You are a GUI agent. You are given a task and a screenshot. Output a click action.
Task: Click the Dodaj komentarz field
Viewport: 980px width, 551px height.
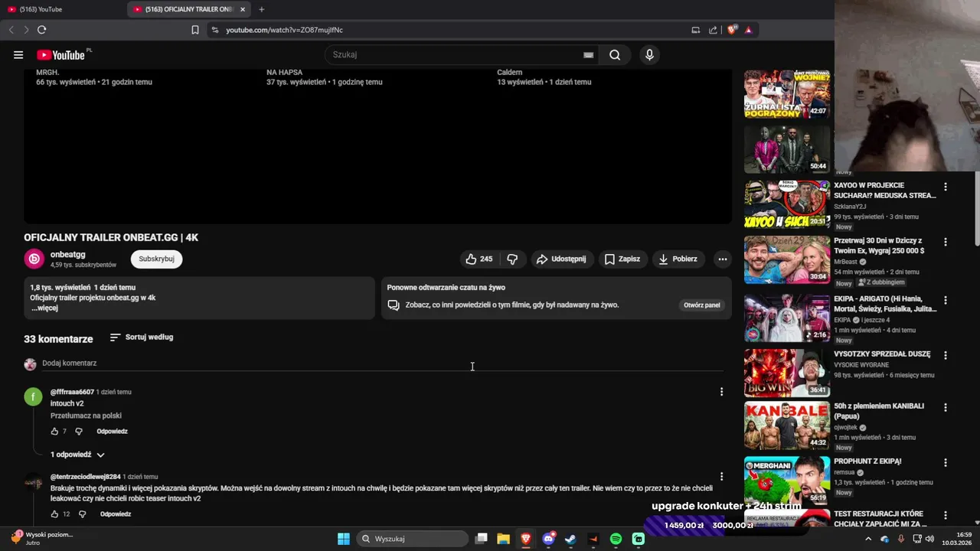tap(383, 364)
